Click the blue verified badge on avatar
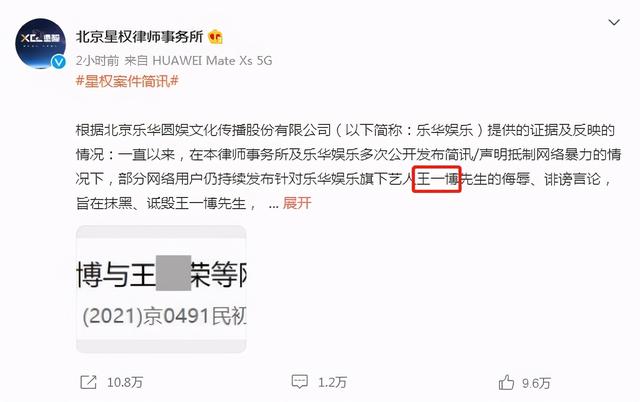Image resolution: width=640 pixels, height=402 pixels. 59,62
